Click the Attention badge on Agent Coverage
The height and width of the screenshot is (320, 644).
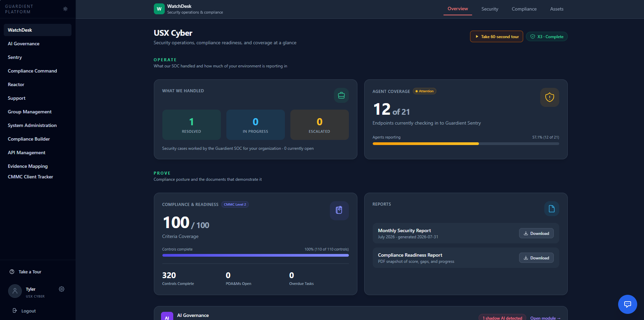point(424,91)
